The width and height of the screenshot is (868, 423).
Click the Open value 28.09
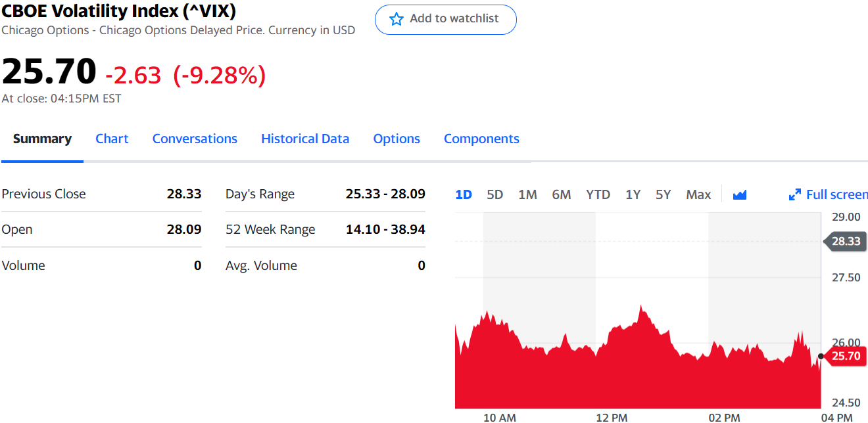coord(184,229)
